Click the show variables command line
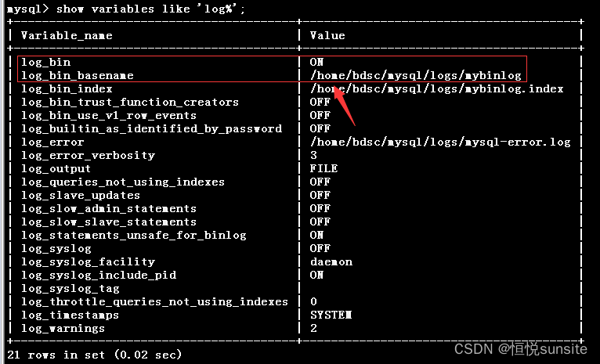 pyautogui.click(x=126, y=9)
